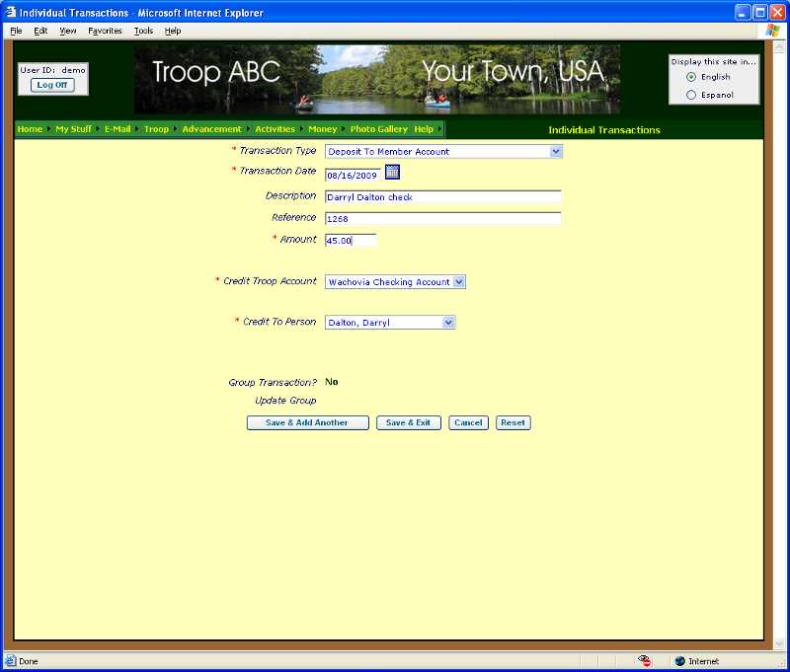Image resolution: width=790 pixels, height=672 pixels.
Task: Open the File menu
Action: pyautogui.click(x=16, y=31)
